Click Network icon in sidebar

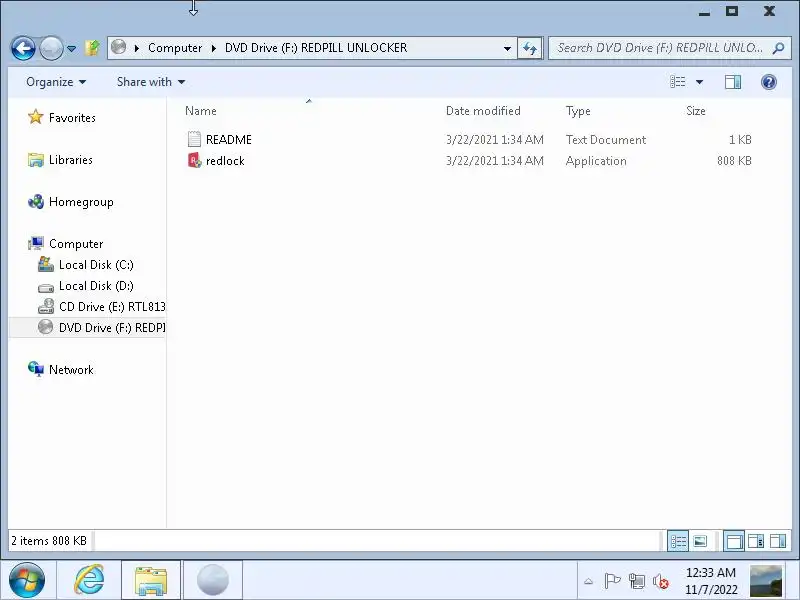(36, 369)
